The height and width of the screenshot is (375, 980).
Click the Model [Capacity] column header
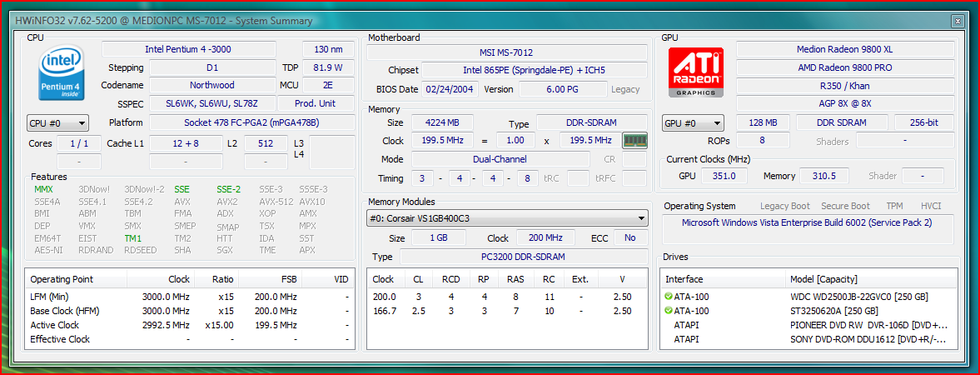(x=823, y=279)
